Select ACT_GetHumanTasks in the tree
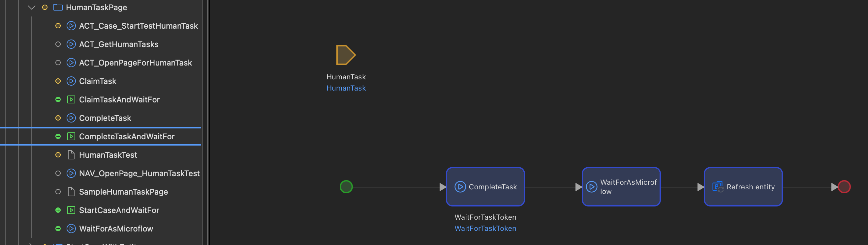The height and width of the screenshot is (245, 868). 118,44
